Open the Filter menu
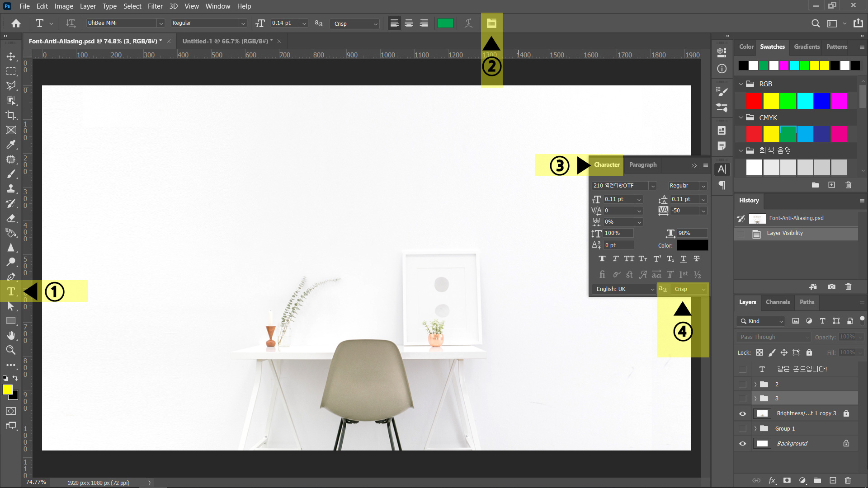The image size is (868, 488). pyautogui.click(x=155, y=6)
